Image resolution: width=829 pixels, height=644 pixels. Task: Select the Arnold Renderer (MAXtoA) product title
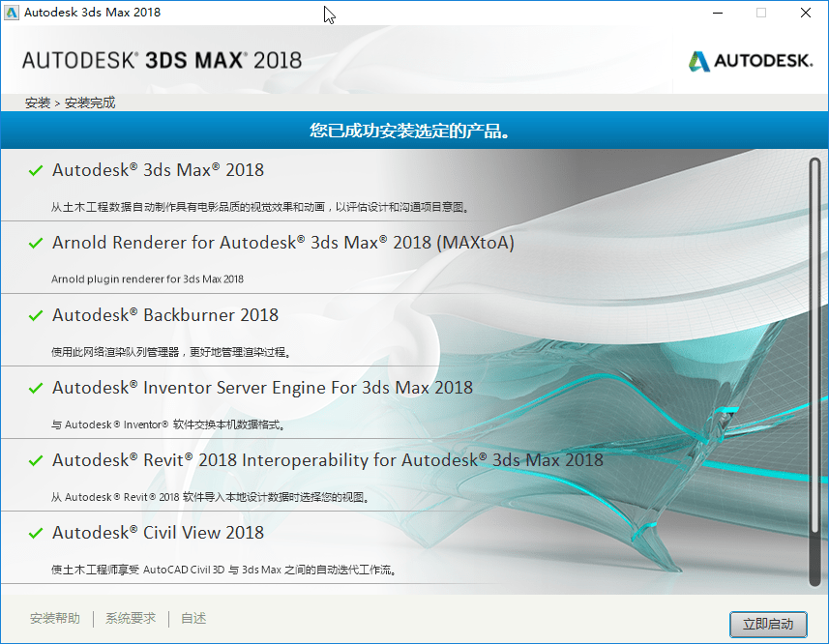click(x=283, y=243)
